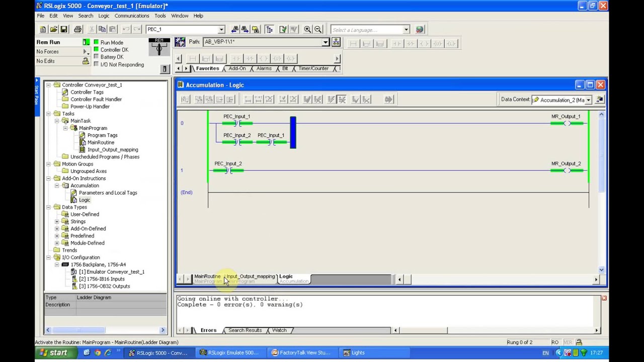Select Parameters and Local Tags item
644x362 pixels.
(x=108, y=193)
